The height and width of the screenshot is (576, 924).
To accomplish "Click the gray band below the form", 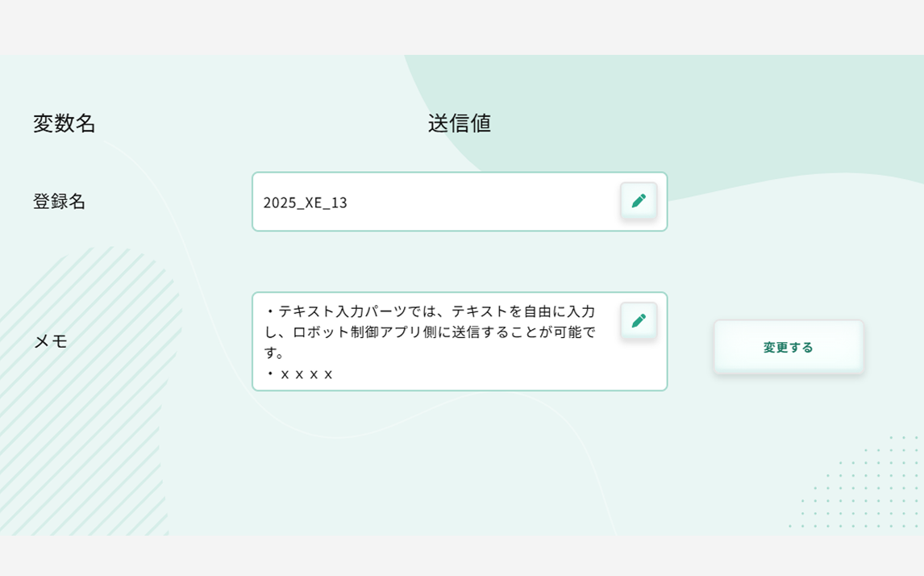I will (x=462, y=556).
